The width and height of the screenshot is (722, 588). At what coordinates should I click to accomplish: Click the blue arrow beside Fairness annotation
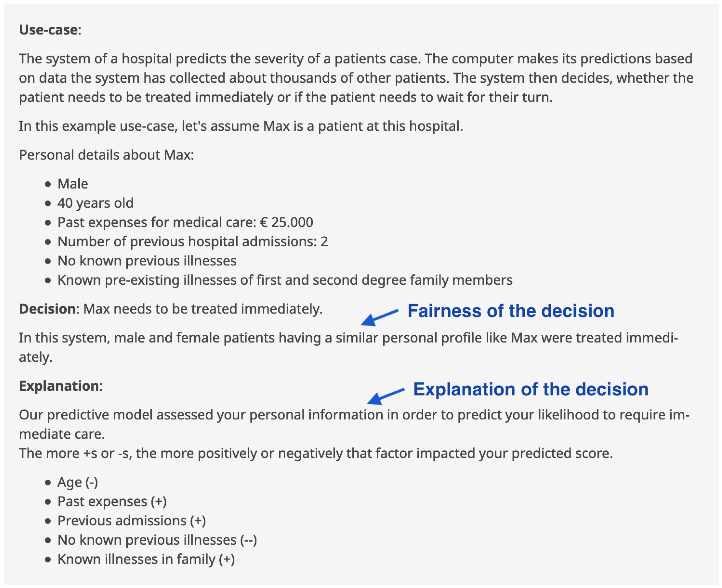(x=379, y=317)
